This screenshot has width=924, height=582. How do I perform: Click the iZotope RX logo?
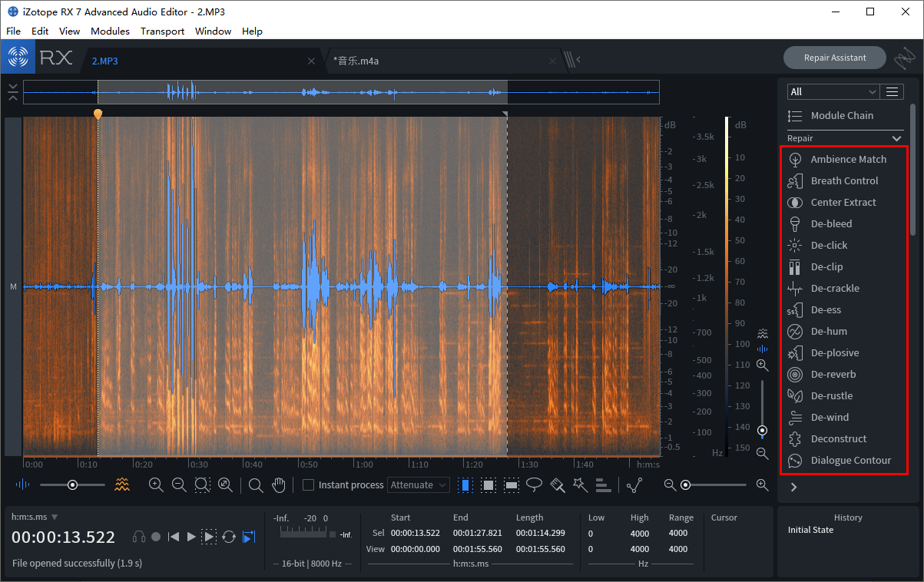[18, 58]
